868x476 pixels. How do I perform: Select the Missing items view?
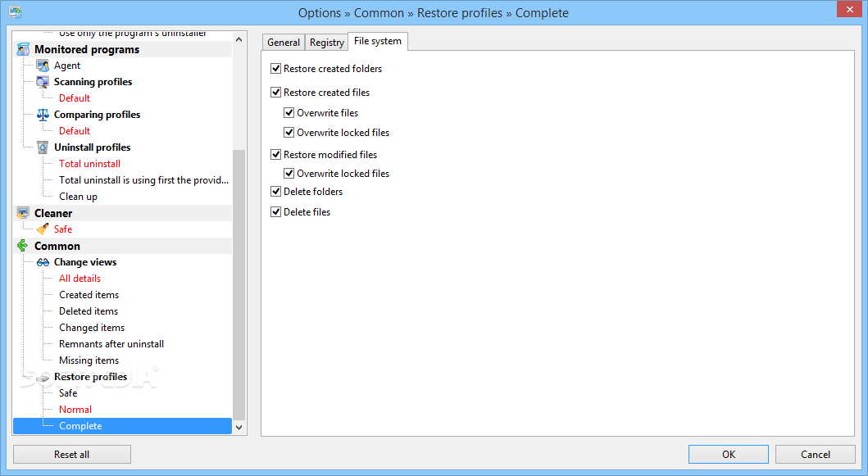pyautogui.click(x=89, y=360)
